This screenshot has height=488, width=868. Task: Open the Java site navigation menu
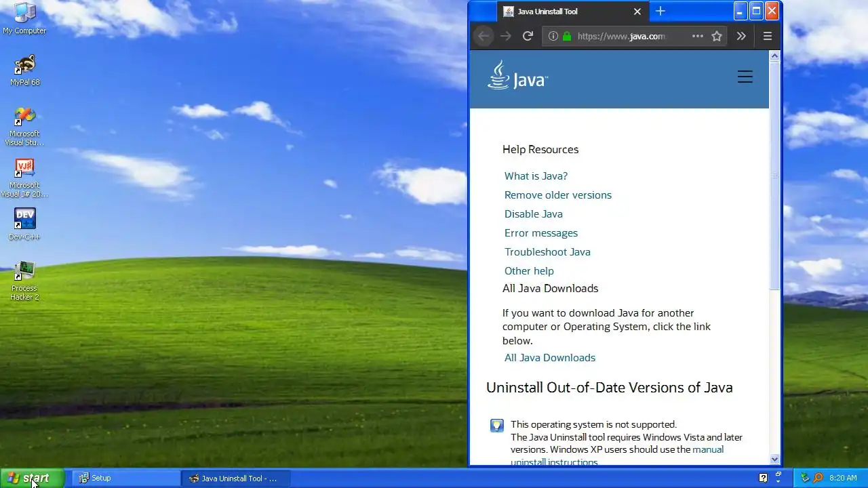[745, 77]
